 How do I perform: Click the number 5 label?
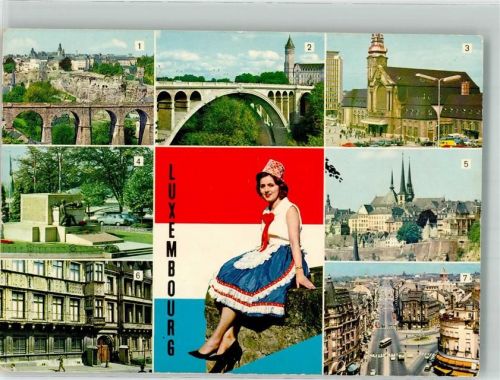466,164
